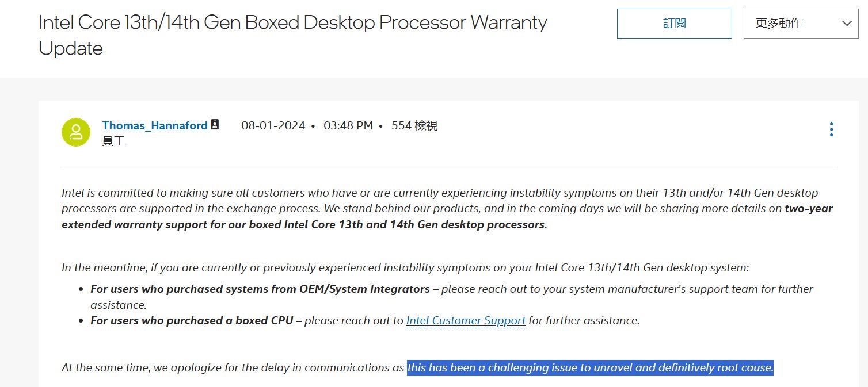Viewport: 868px width, 387px height.
Task: Click the blue highlighted text selection
Action: point(590,367)
